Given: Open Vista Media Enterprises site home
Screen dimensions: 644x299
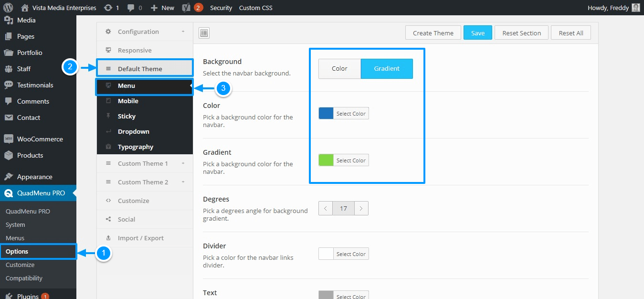Looking at the screenshot, I should (x=58, y=8).
